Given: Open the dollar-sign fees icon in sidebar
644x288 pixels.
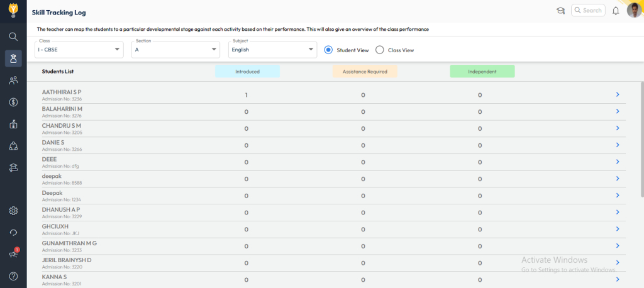Looking at the screenshot, I should pos(13,102).
